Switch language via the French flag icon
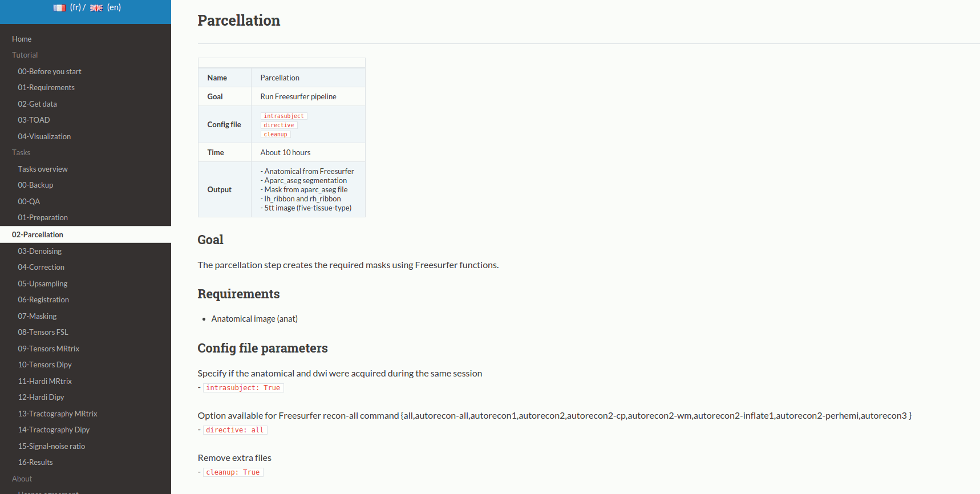980x494 pixels. click(x=59, y=8)
